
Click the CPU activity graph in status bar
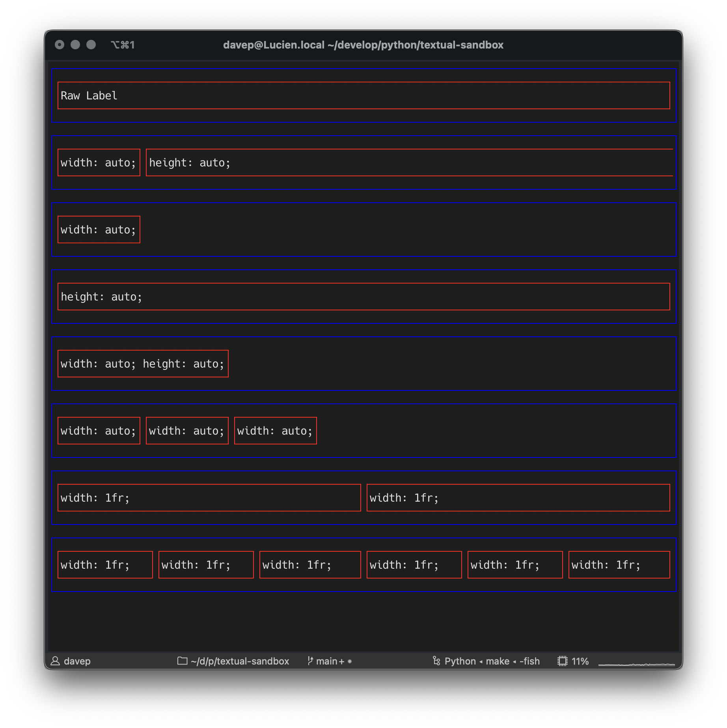tap(637, 664)
